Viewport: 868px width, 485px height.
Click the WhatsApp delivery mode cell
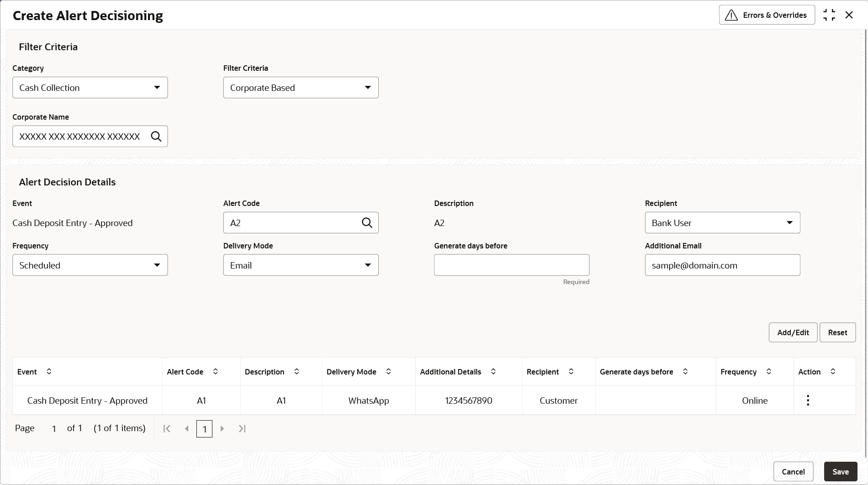(x=369, y=401)
